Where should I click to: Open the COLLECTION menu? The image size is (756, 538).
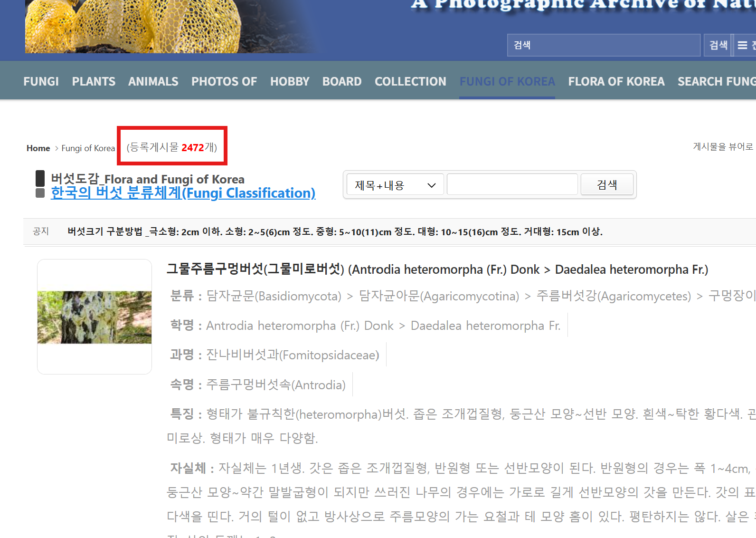click(x=410, y=81)
